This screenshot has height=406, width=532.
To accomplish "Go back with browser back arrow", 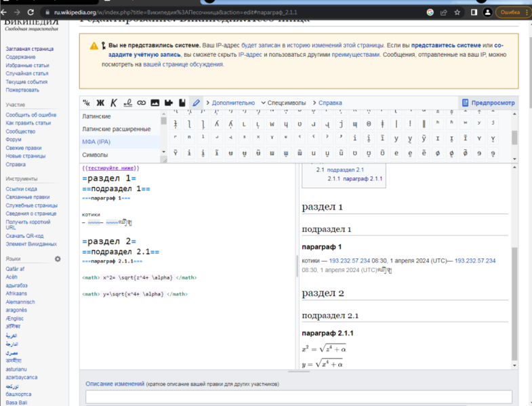I will [4, 12].
